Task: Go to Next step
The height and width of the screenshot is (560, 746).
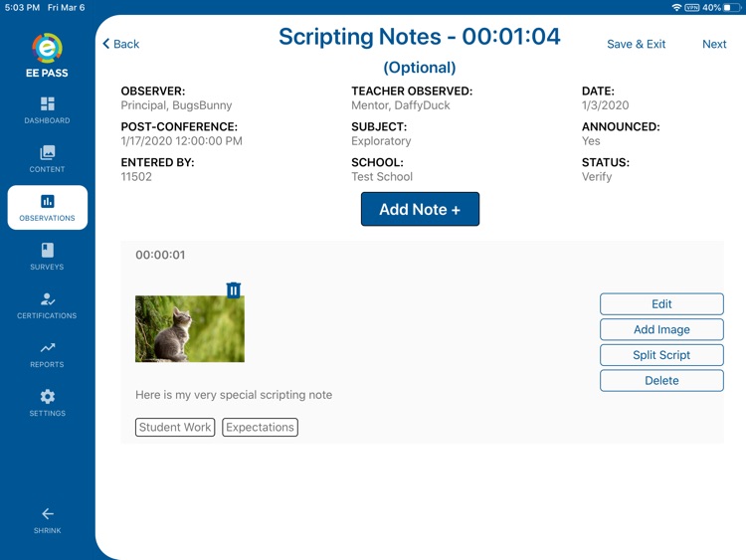Action: pyautogui.click(x=714, y=44)
